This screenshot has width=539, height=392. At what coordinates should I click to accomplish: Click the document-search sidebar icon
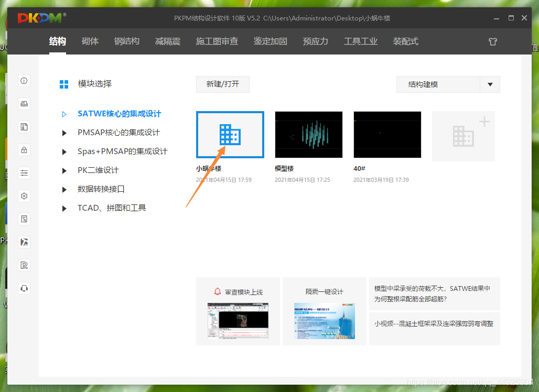coord(24,219)
